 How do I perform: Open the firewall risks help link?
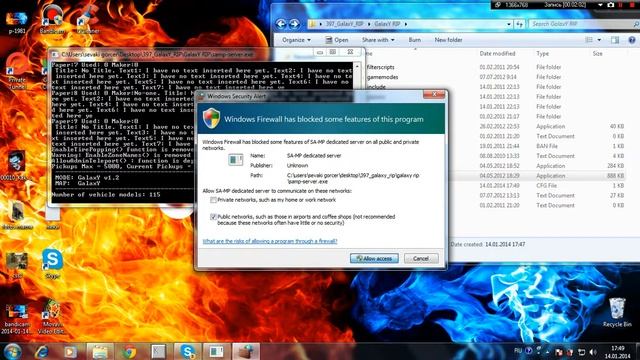(270, 241)
